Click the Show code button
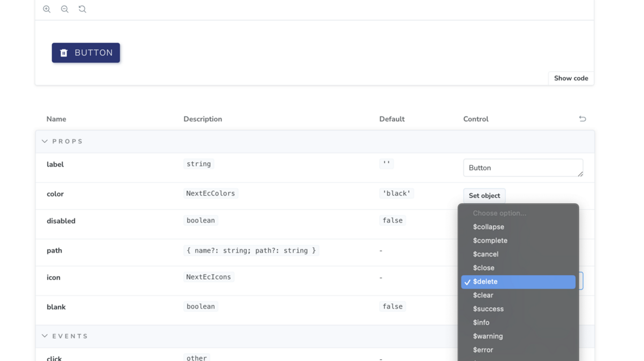Screen dimensions: 644x361 571,78
